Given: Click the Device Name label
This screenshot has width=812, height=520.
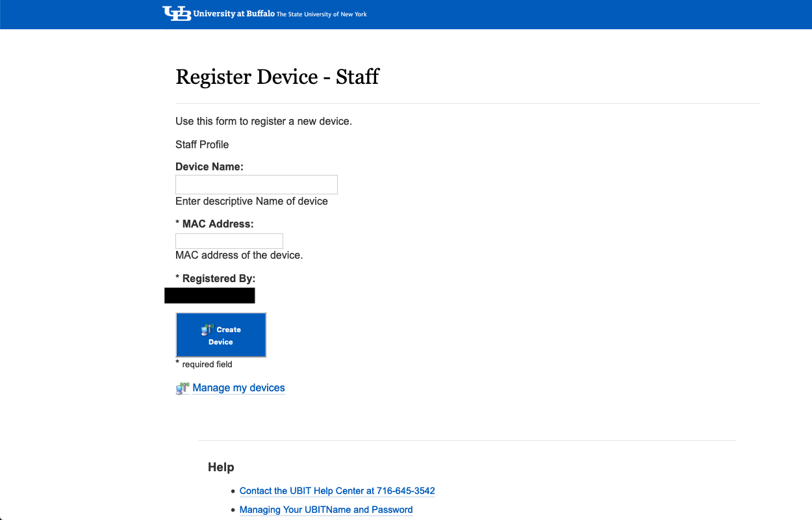Looking at the screenshot, I should 209,167.
